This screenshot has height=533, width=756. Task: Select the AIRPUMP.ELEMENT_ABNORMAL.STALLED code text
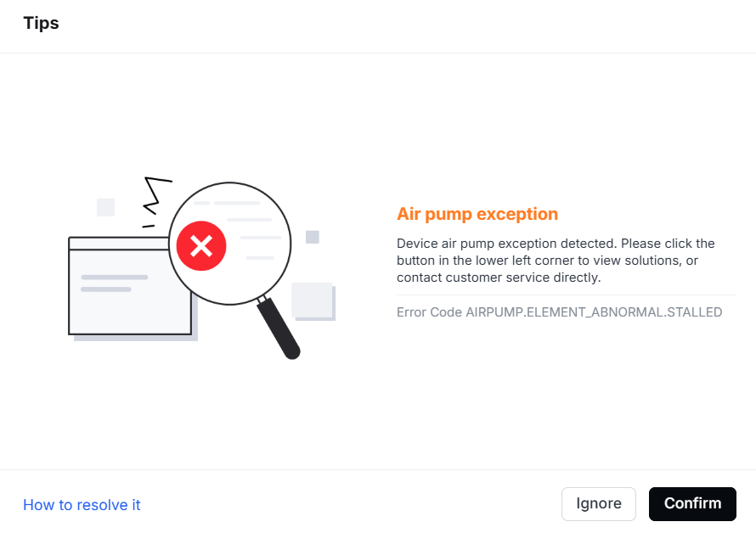click(594, 312)
